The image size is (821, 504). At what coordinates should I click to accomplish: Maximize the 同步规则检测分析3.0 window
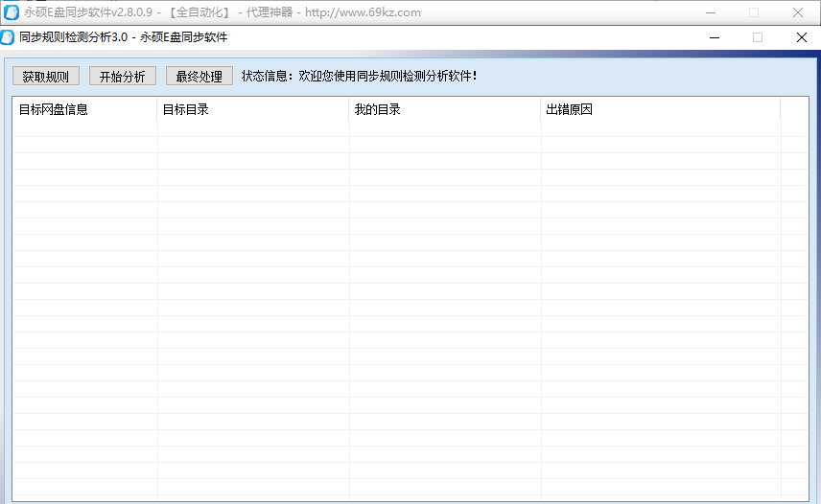758,37
